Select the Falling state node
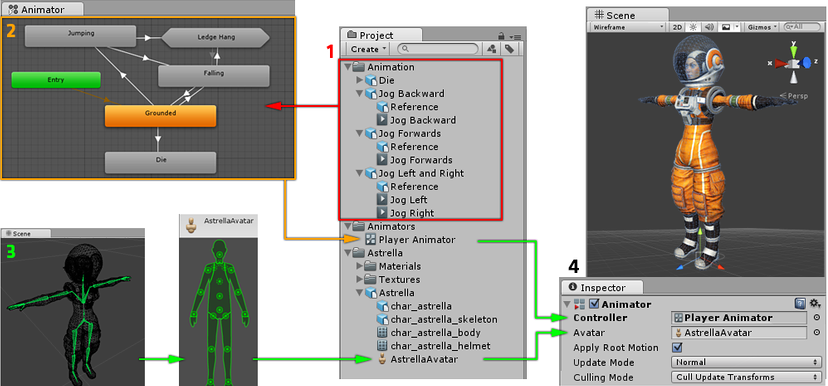This screenshot has width=828, height=386. coord(214,76)
